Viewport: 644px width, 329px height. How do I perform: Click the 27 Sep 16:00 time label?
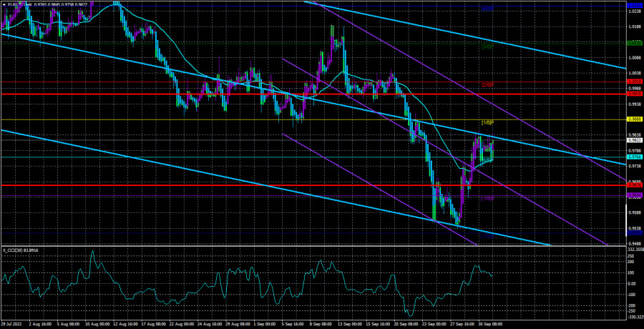464,325
